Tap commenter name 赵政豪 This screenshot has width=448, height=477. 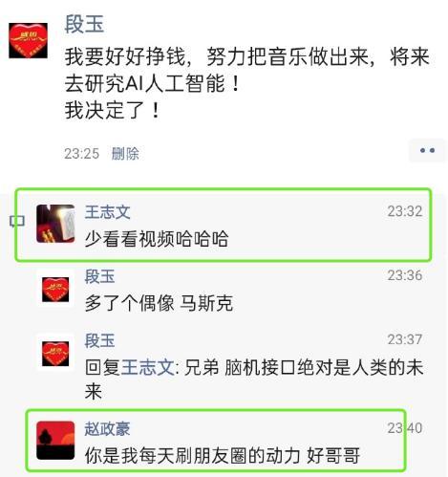[107, 428]
